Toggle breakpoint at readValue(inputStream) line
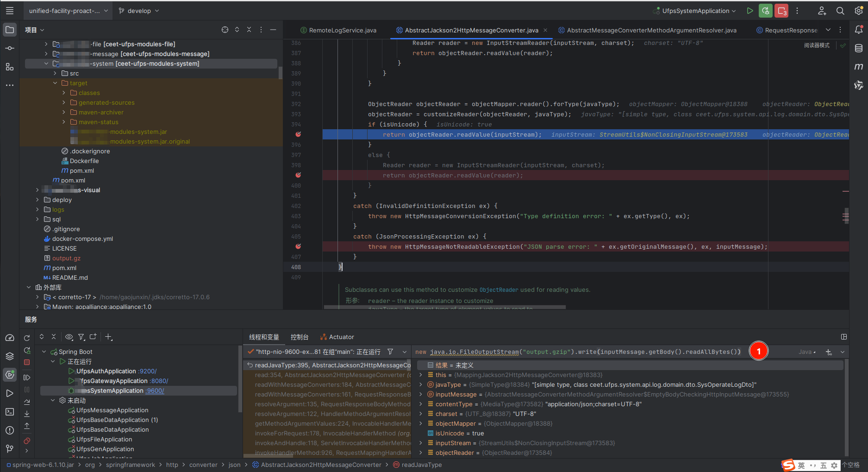 click(x=298, y=134)
